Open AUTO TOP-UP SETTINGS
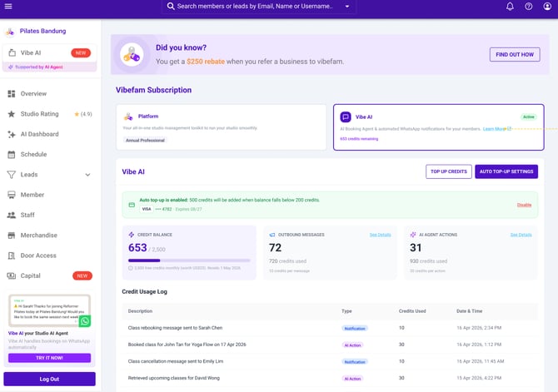558x392 pixels. 506,171
